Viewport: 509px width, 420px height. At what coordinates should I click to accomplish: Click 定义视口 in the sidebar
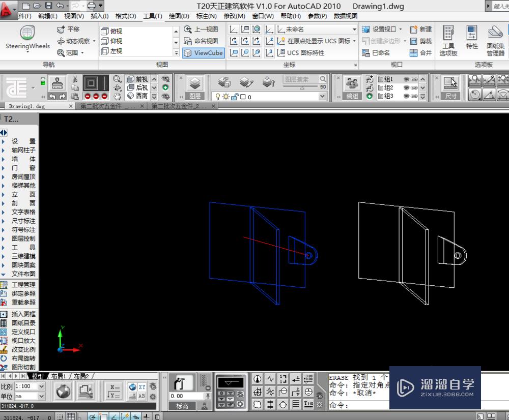tap(18, 332)
